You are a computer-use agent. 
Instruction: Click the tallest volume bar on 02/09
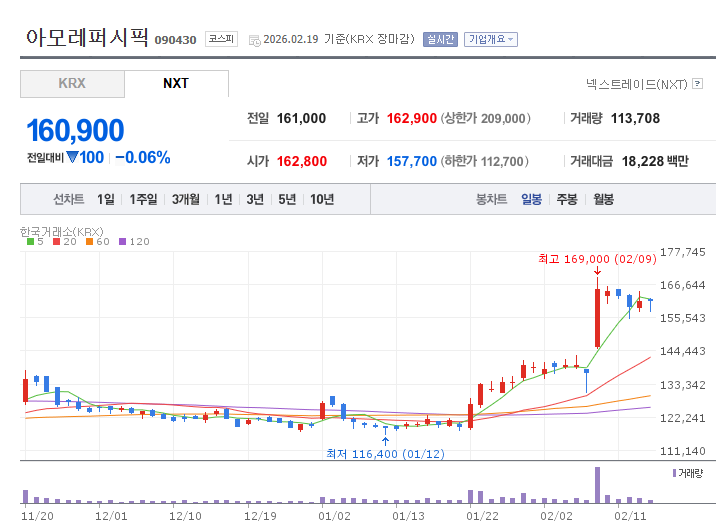(x=597, y=485)
